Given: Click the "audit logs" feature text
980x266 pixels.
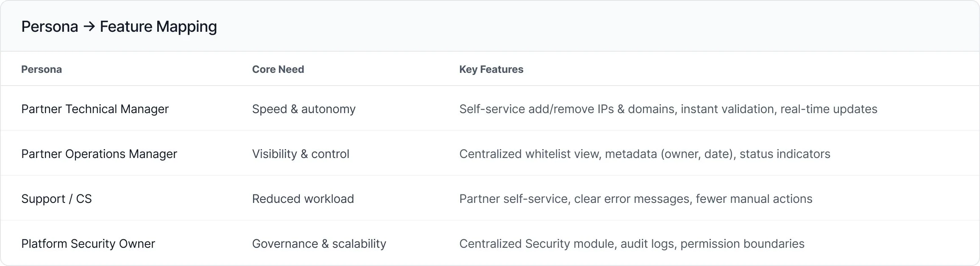Looking at the screenshot, I should click(647, 244).
